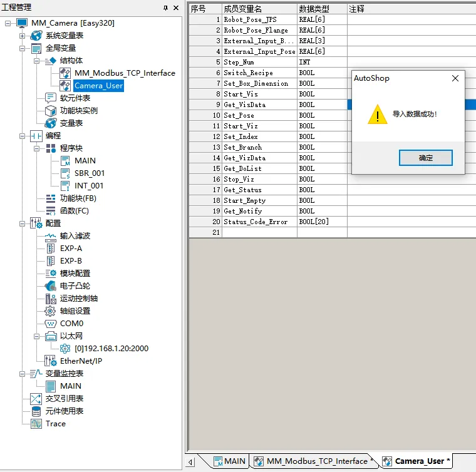
Task: Click the Robot_Pose_JPS cell
Action: [259, 19]
